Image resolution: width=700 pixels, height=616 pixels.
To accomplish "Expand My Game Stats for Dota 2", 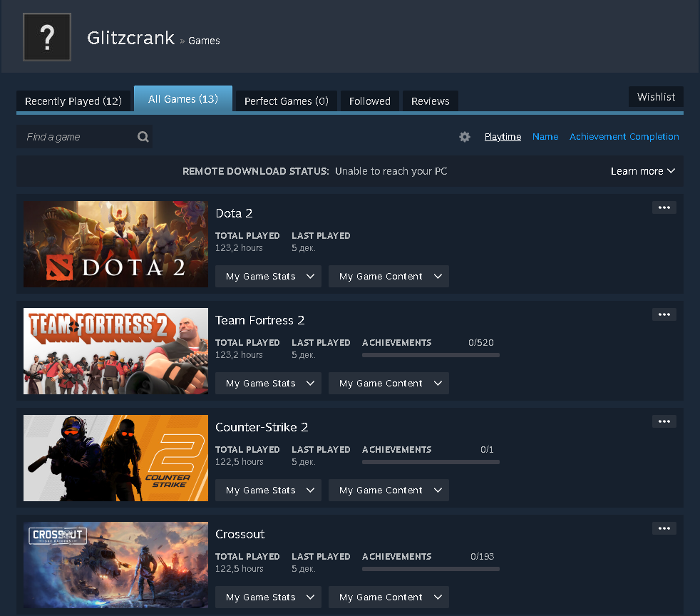I will point(268,277).
